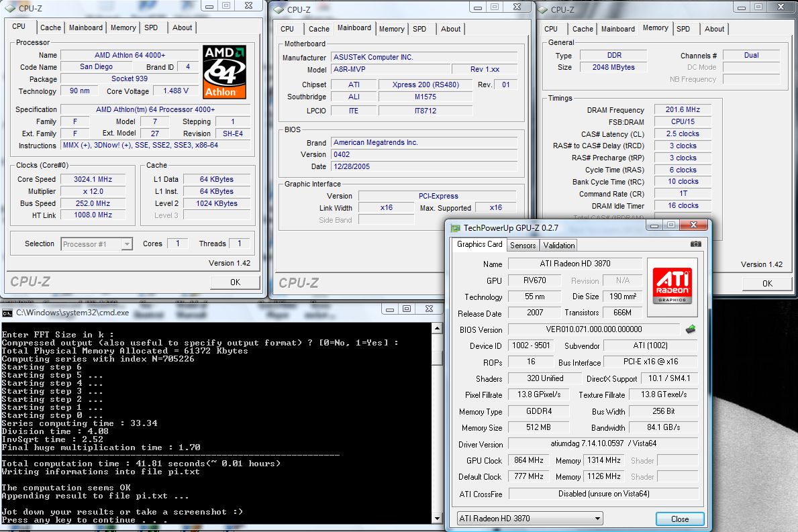798x532 pixels.
Task: Click the Core Voltage 1.488 V field
Action: point(176,91)
